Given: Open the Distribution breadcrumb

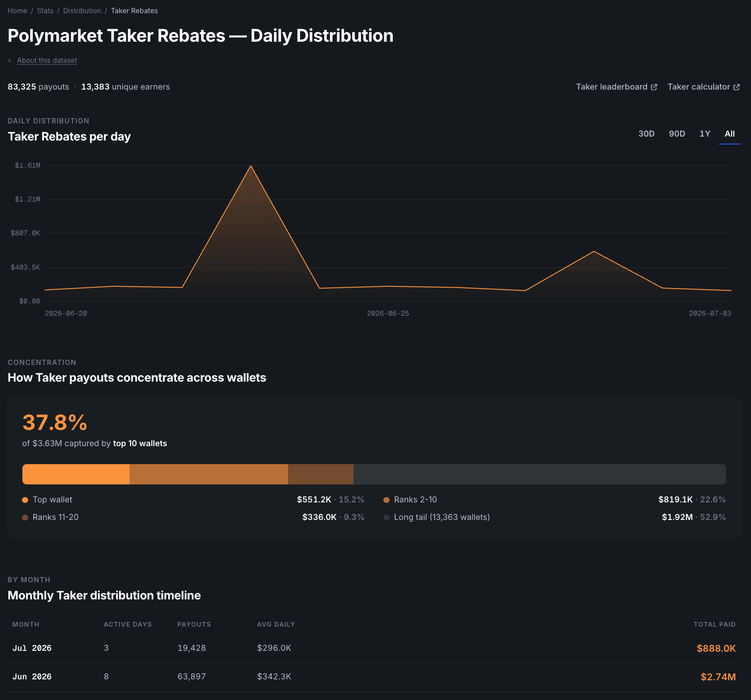Looking at the screenshot, I should tap(82, 11).
